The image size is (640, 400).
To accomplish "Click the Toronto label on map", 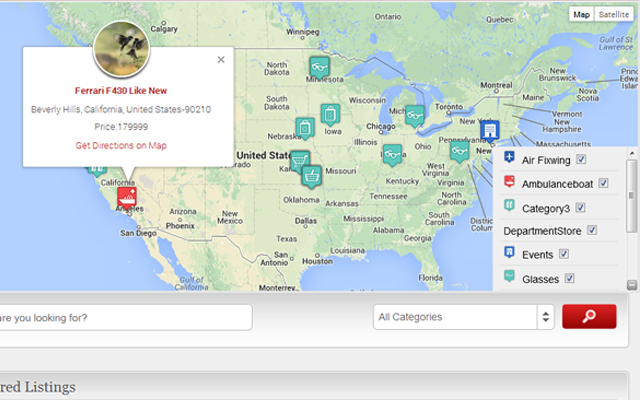I will (449, 107).
